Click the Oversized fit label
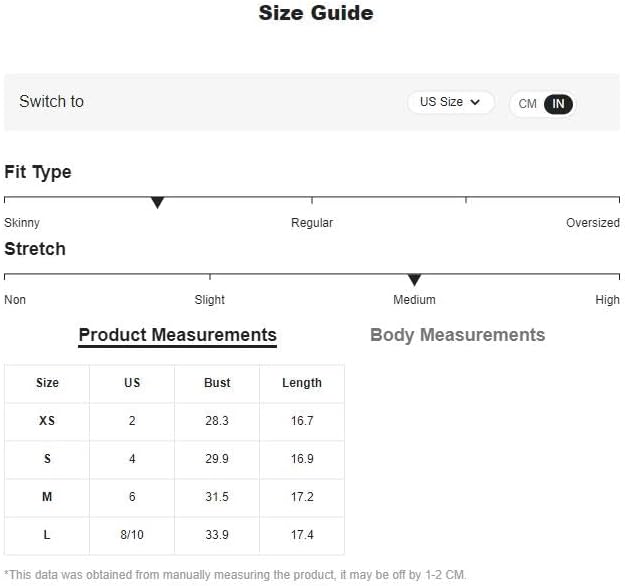This screenshot has width=625, height=586. (593, 223)
